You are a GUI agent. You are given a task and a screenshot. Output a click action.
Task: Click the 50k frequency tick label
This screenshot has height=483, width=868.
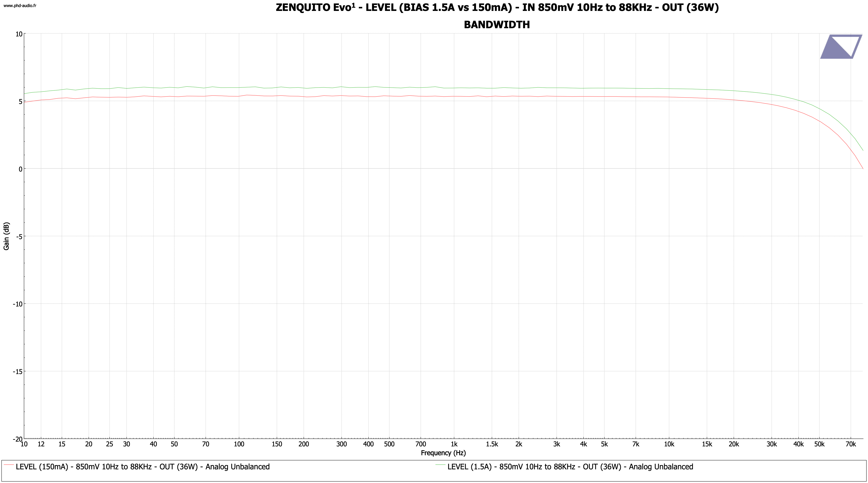819,444
